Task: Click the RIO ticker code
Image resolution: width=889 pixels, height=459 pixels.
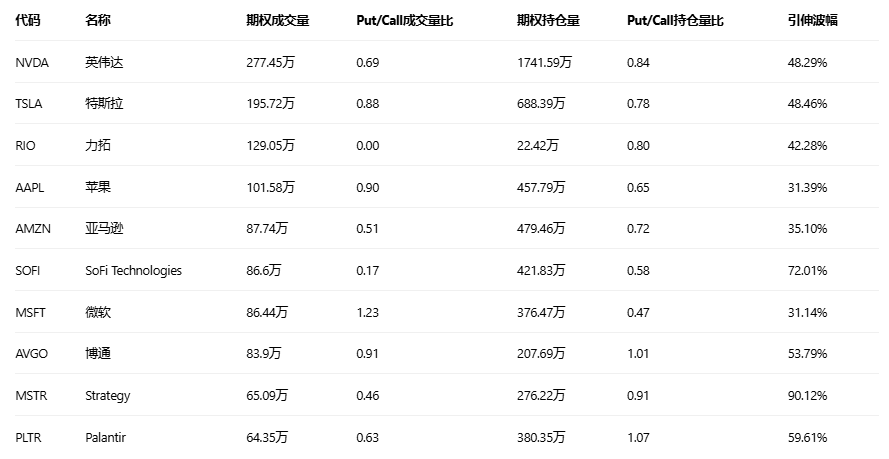Action: [x=26, y=145]
